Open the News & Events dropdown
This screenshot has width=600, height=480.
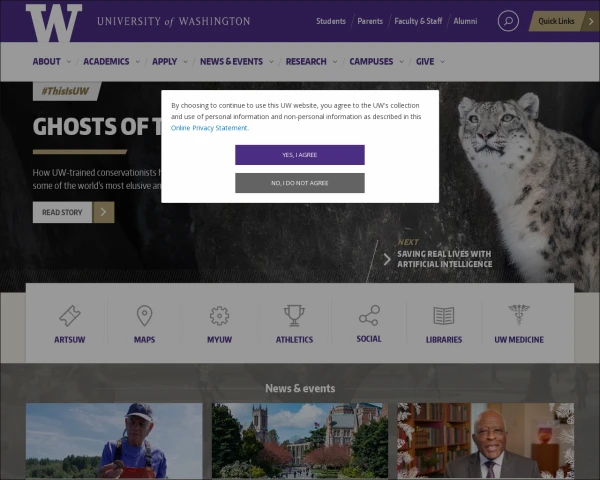tap(236, 62)
